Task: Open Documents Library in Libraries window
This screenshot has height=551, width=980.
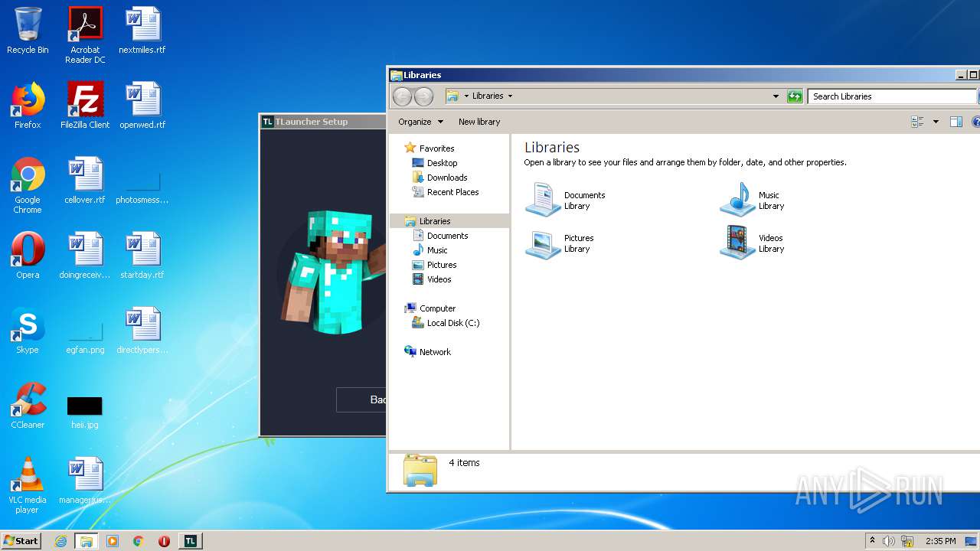Action: [566, 201]
